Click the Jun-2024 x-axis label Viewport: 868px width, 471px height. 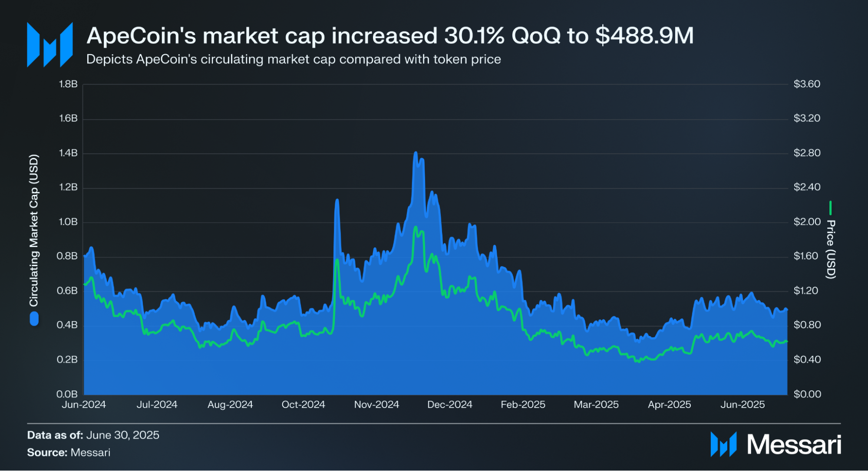click(x=84, y=405)
